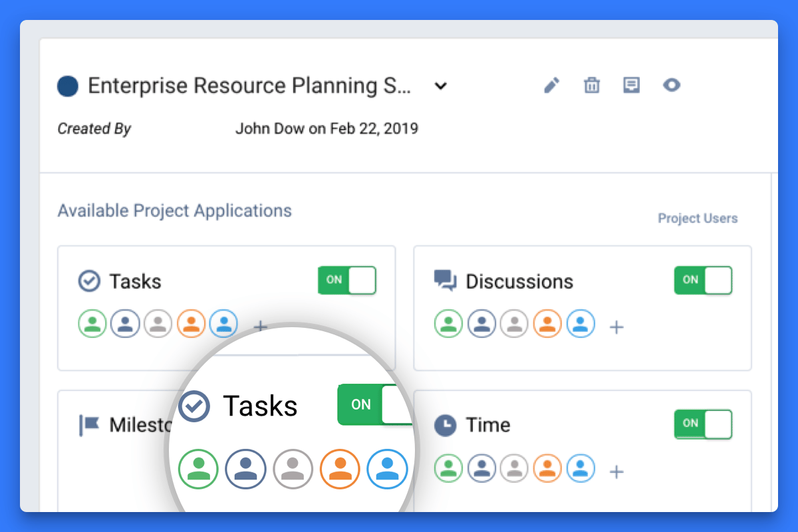Add a user to Discussions with the plus
798x532 pixels.
tap(616, 326)
